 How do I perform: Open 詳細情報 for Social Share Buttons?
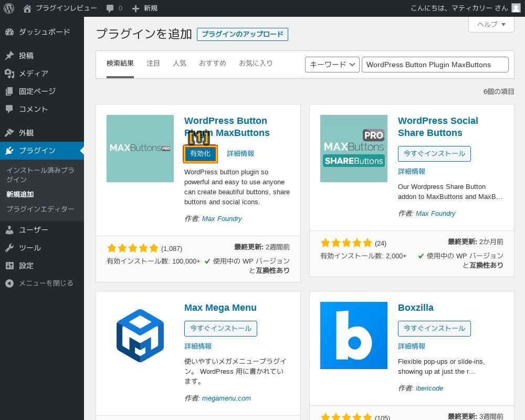tap(412, 172)
